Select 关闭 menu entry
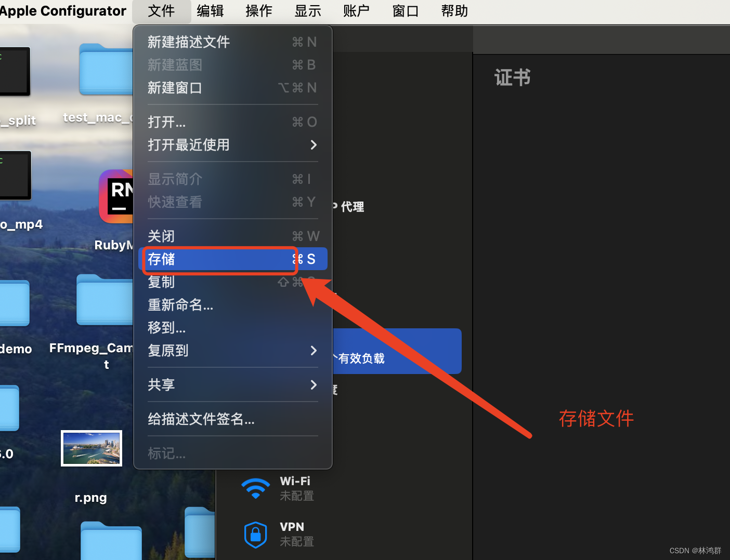The image size is (730, 560). click(x=232, y=236)
